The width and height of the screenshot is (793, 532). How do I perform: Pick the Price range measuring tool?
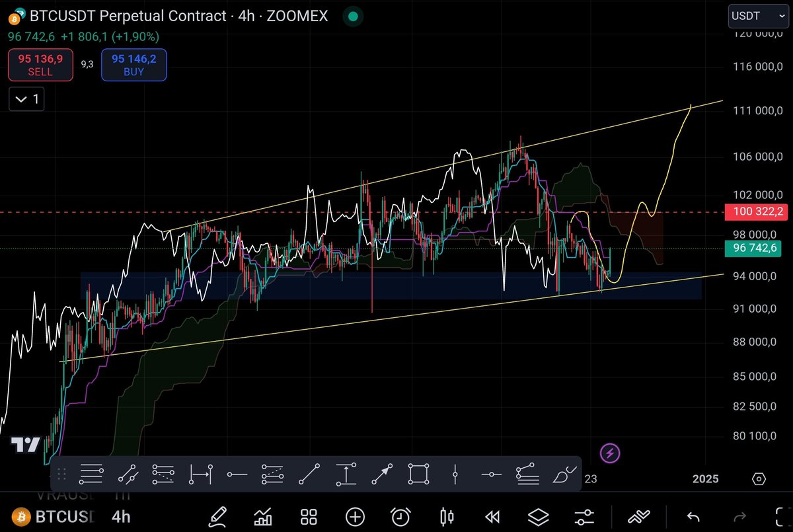346,473
